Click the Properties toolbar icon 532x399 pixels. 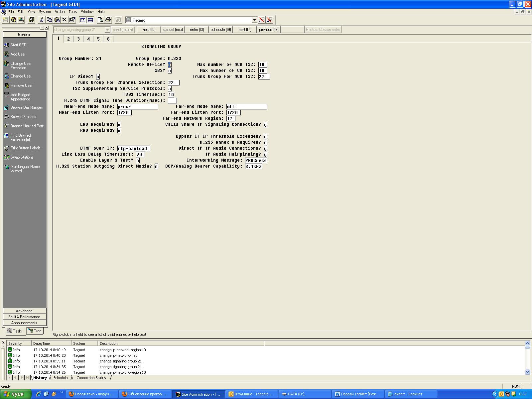(x=72, y=20)
